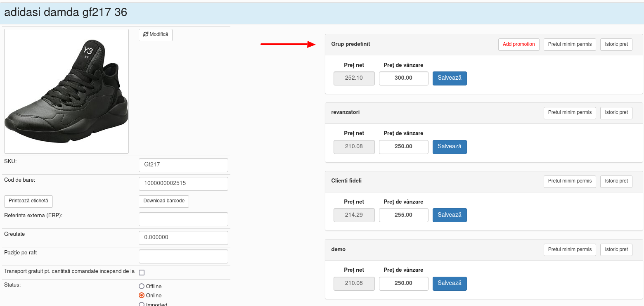
Task: Select the Online status radio
Action: click(x=142, y=295)
